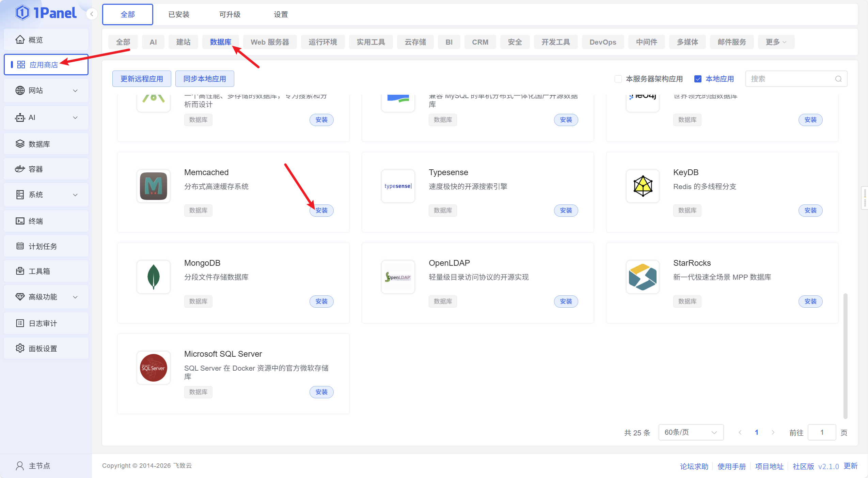The image size is (868, 478).
Task: Collapse sidebar with the arrow icon
Action: 92,14
